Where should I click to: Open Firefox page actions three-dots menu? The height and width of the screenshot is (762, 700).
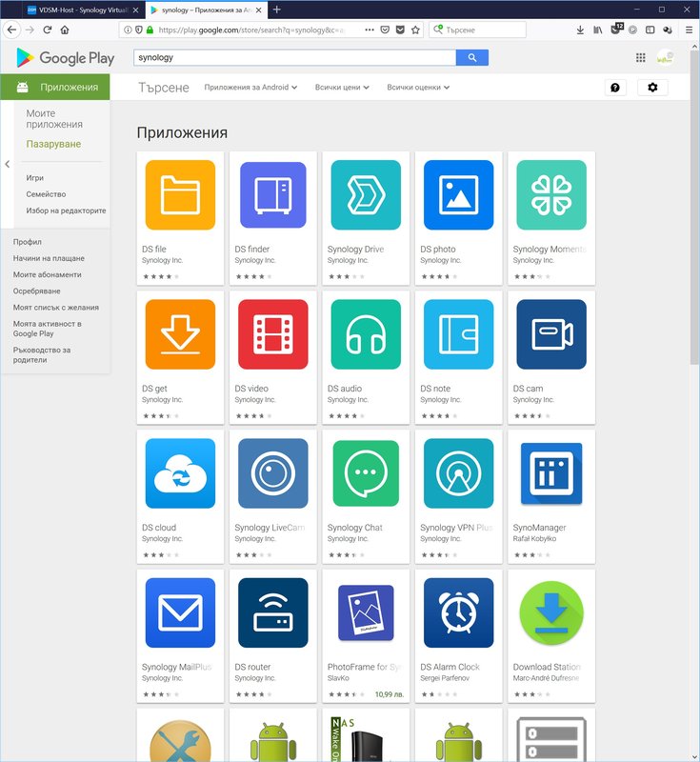(370, 30)
